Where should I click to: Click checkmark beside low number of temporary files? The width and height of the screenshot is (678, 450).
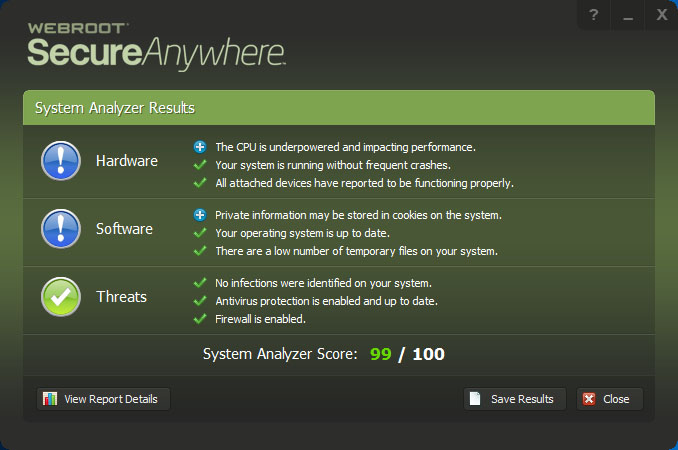tap(200, 251)
